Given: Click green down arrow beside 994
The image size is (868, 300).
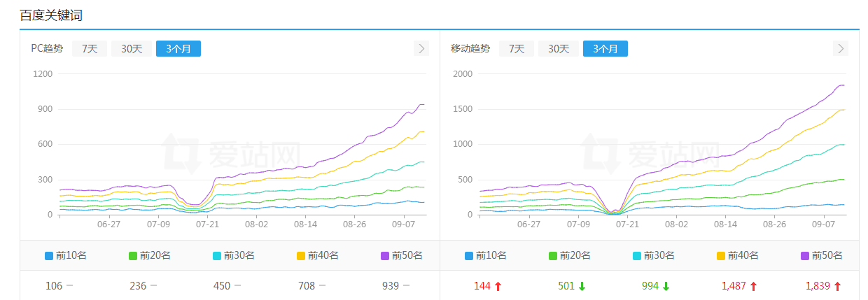Looking at the screenshot, I should tap(666, 286).
